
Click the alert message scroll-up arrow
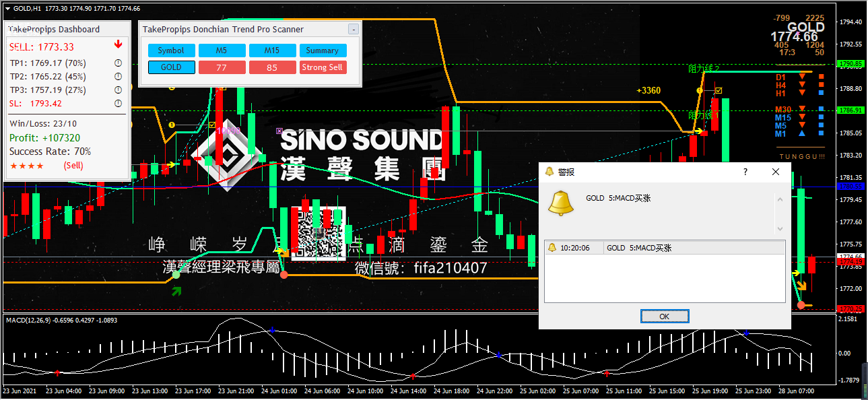pos(780,199)
